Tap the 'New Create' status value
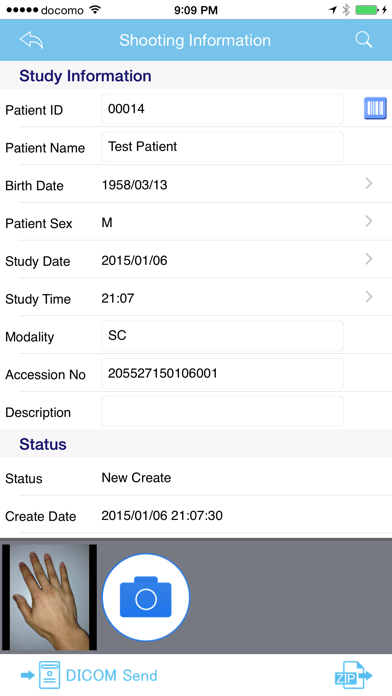Screen dimensions: 392x696 pyautogui.click(x=136, y=478)
